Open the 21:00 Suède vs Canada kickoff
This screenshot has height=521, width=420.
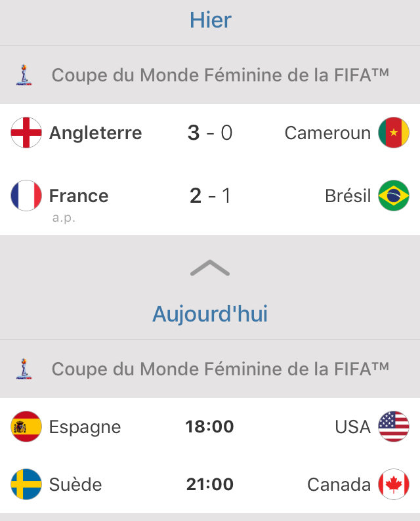tap(210, 484)
